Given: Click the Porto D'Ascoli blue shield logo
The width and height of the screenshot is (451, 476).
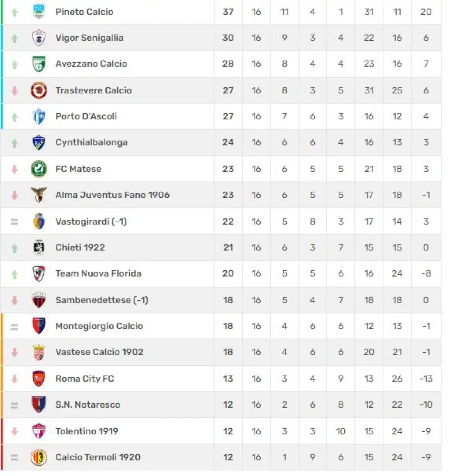Looking at the screenshot, I should pyautogui.click(x=39, y=116).
